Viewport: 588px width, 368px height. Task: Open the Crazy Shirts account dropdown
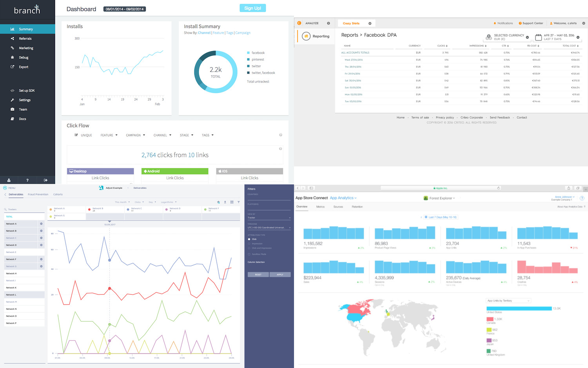[357, 23]
